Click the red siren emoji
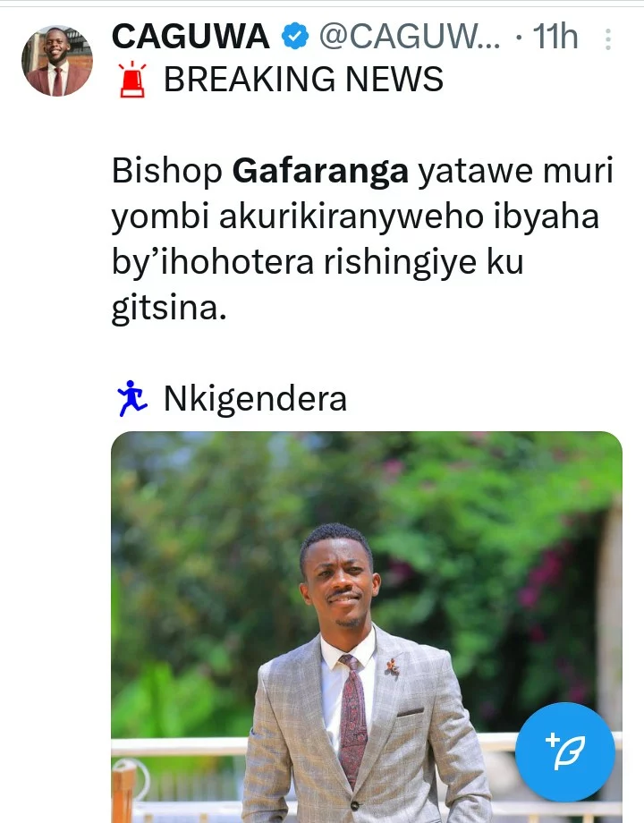This screenshot has width=644, height=823. click(x=132, y=80)
